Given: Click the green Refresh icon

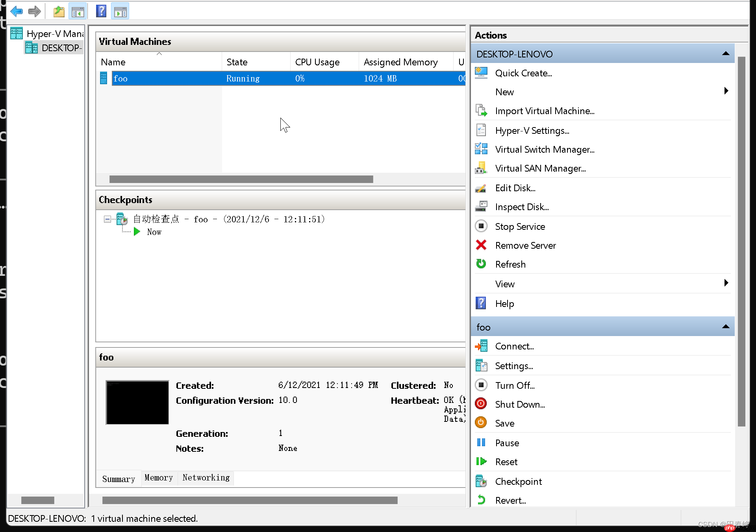Looking at the screenshot, I should (x=481, y=264).
